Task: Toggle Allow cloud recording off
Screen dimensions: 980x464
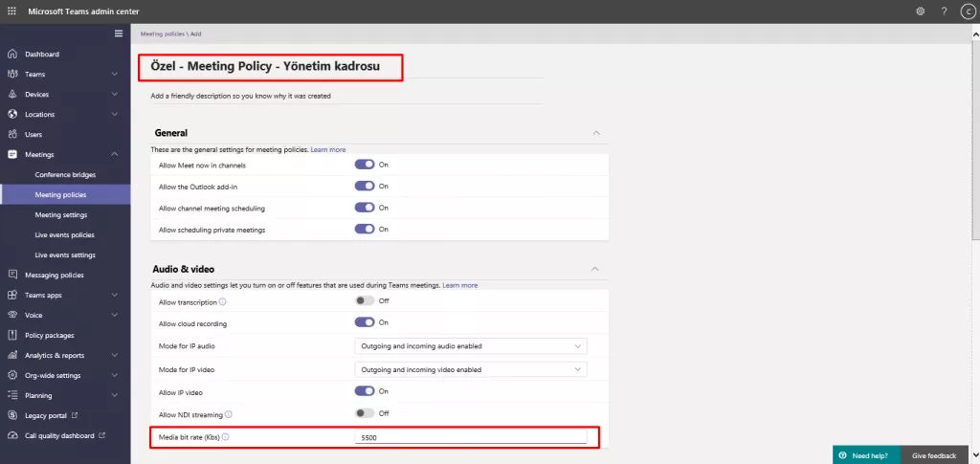Action: (365, 322)
